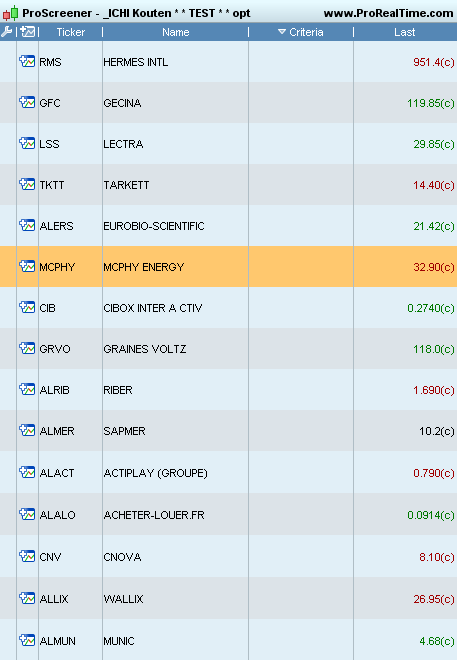The width and height of the screenshot is (457, 660).
Task: Open chart icon for ALALO row
Action: [27, 514]
